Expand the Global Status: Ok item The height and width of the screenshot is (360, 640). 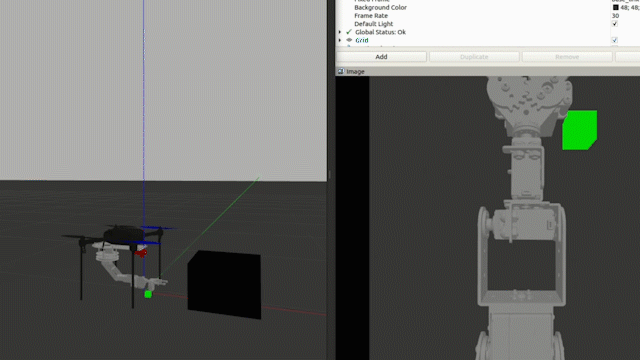(x=340, y=32)
